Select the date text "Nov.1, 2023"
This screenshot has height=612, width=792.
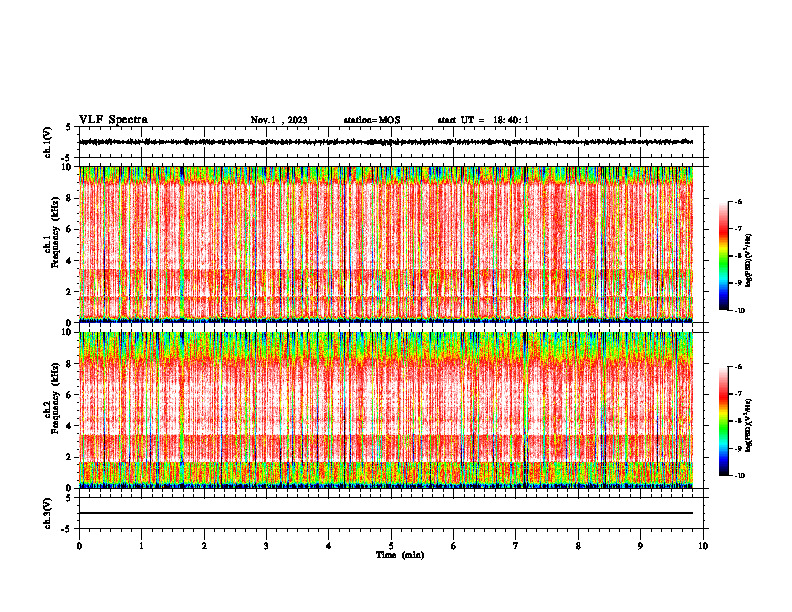(x=279, y=120)
